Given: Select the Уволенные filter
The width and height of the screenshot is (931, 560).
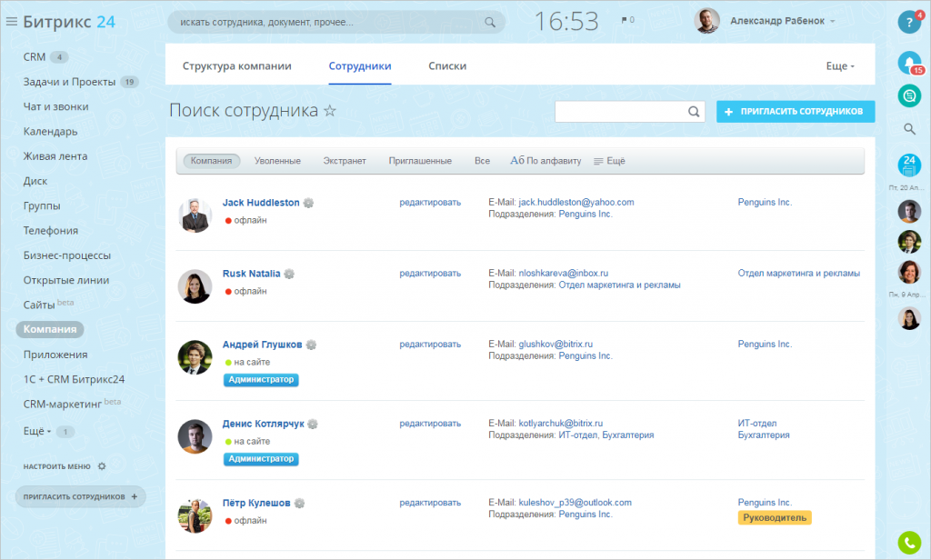Looking at the screenshot, I should point(277,161).
